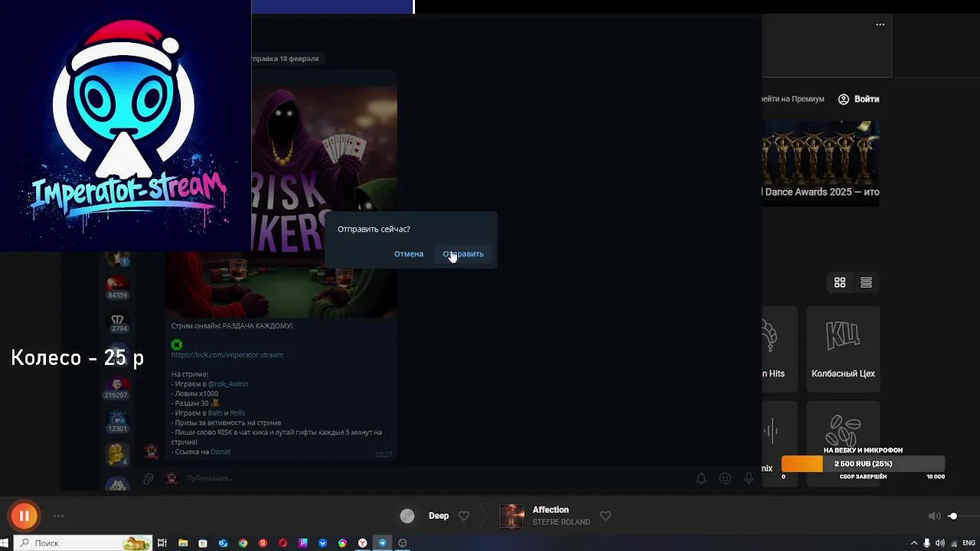The width and height of the screenshot is (980, 551).
Task: Open the Hits station card
Action: point(779,349)
